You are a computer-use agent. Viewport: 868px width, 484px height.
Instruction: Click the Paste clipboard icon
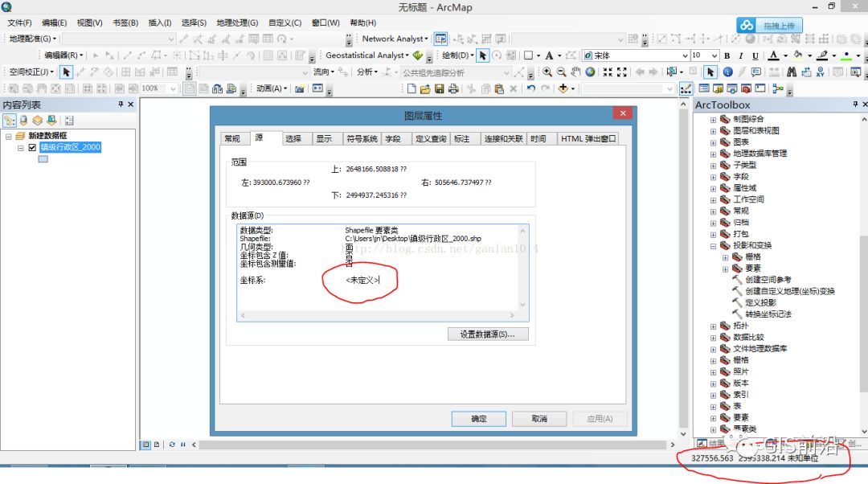coord(499,88)
